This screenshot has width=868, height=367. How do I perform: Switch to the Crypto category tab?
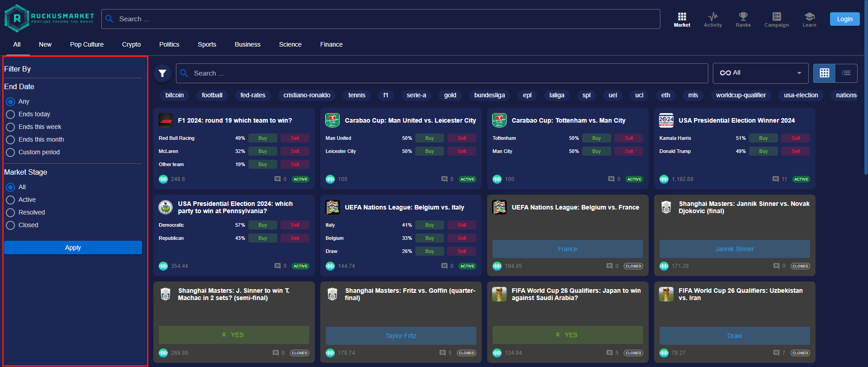point(131,44)
